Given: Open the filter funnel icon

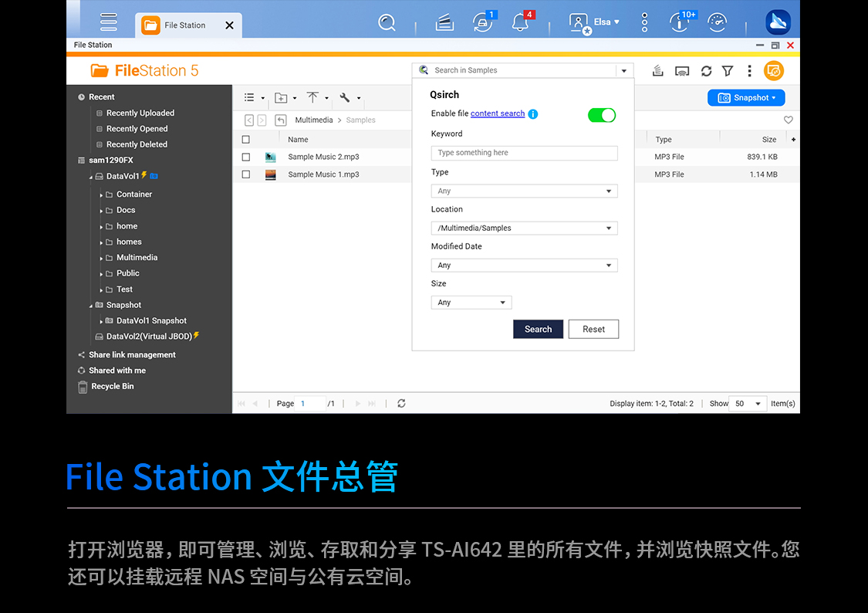Looking at the screenshot, I should pyautogui.click(x=728, y=71).
